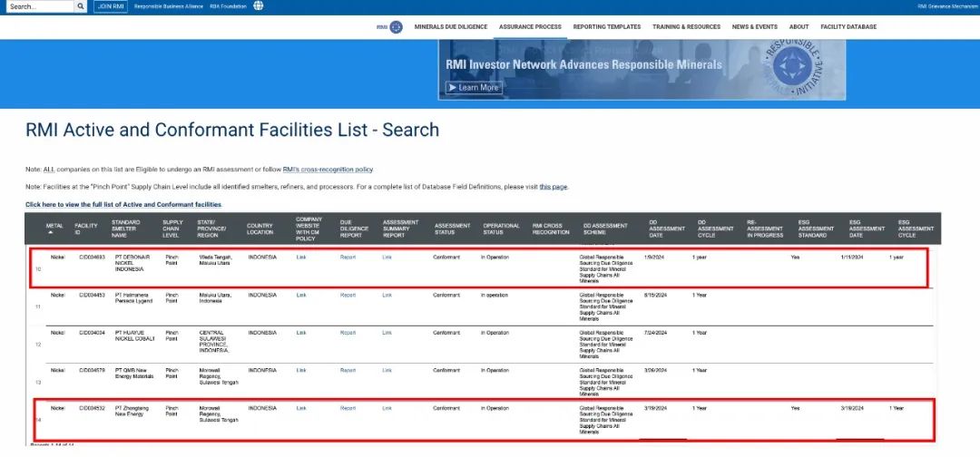Open the Training & Resources menu
980x457 pixels.
pos(686,27)
